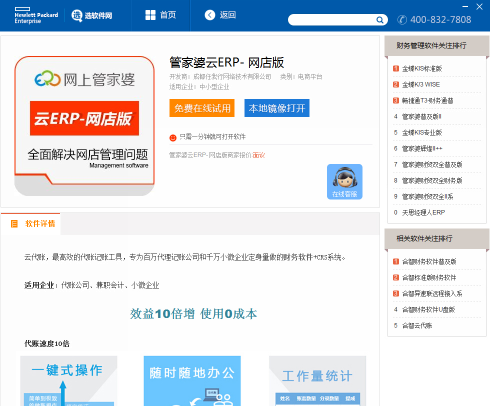Image resolution: width=490 pixels, height=406 pixels.
Task: Open the 金蝶K/3 WISE ranking link
Action: (421, 85)
